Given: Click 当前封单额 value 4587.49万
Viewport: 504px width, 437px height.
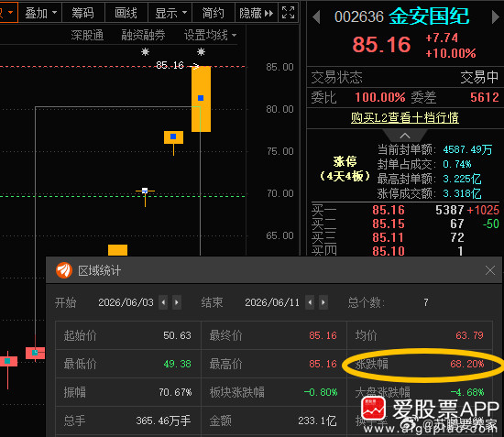Looking at the screenshot, I should (467, 149).
